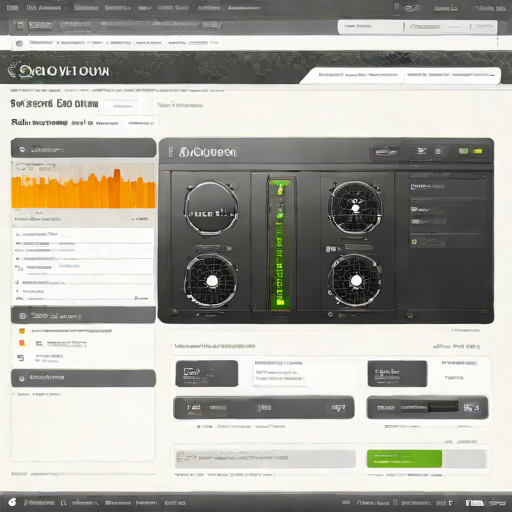Select the bottom-right cooling fan icon
This screenshot has width=512, height=512.
coord(355,280)
